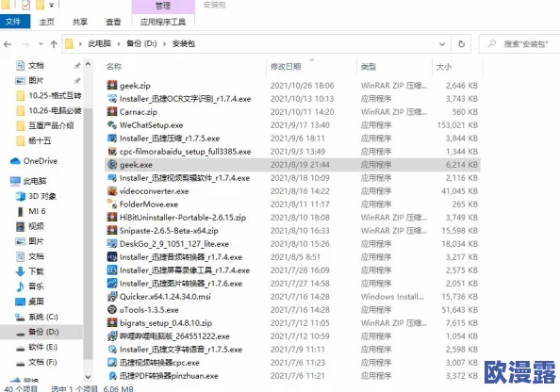
Task: Open the 应用程序工具 ribbon tab
Action: [163, 22]
